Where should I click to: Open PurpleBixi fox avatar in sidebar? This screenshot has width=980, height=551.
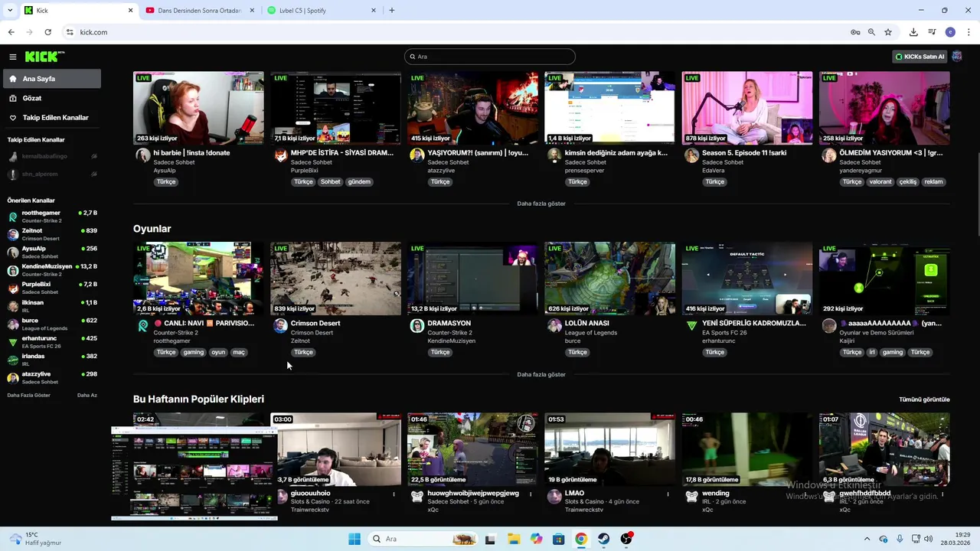point(13,288)
